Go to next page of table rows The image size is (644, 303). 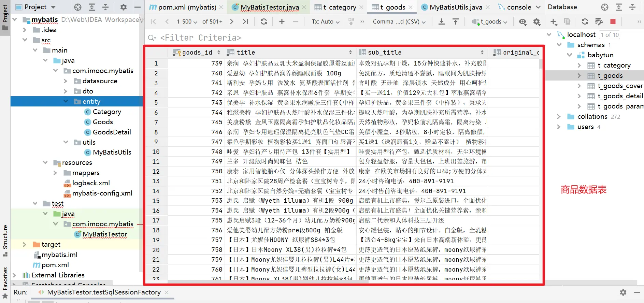click(x=232, y=21)
